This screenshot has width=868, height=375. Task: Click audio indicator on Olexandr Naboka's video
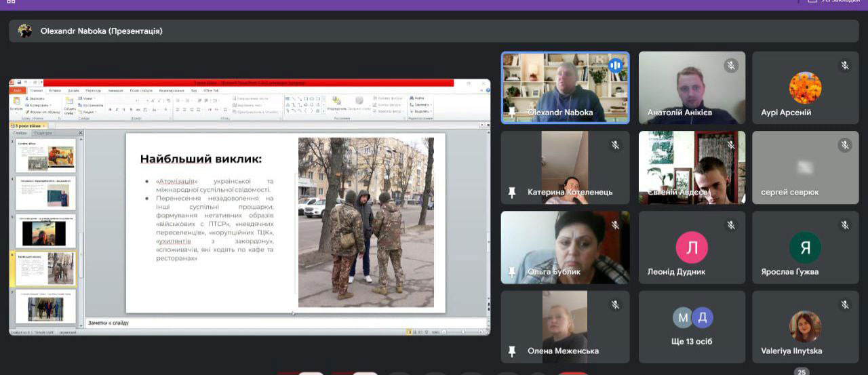pyautogui.click(x=615, y=65)
